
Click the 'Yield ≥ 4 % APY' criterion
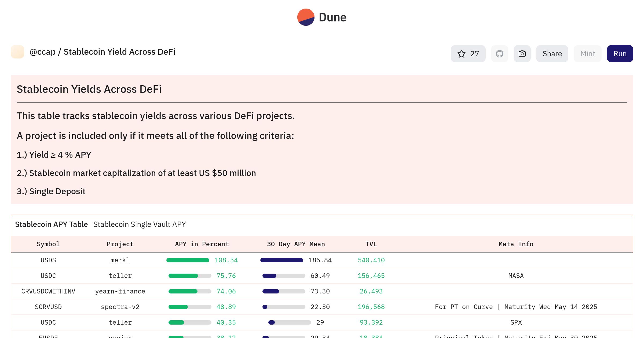pyautogui.click(x=54, y=155)
